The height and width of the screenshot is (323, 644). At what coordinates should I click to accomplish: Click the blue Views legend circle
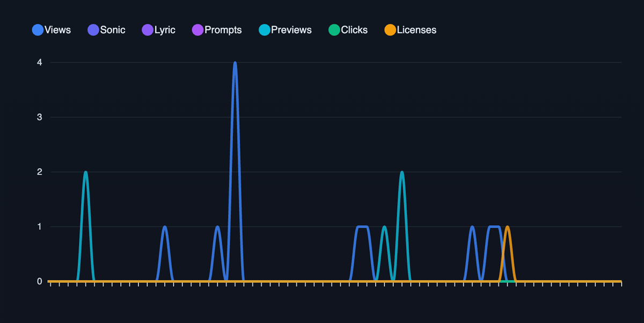[x=38, y=30]
